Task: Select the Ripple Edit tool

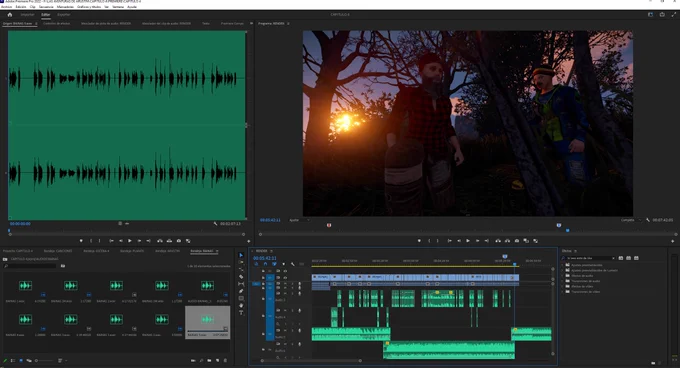Action: tap(241, 270)
